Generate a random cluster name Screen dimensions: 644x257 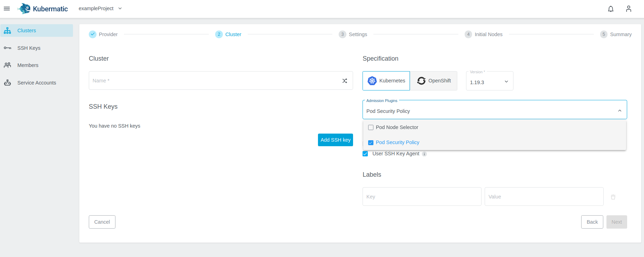[345, 81]
